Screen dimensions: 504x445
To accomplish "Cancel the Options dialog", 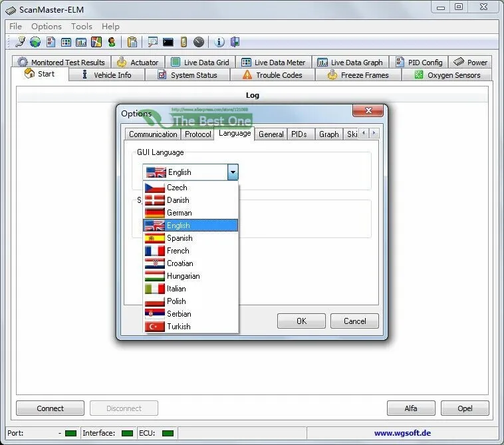I will [354, 321].
